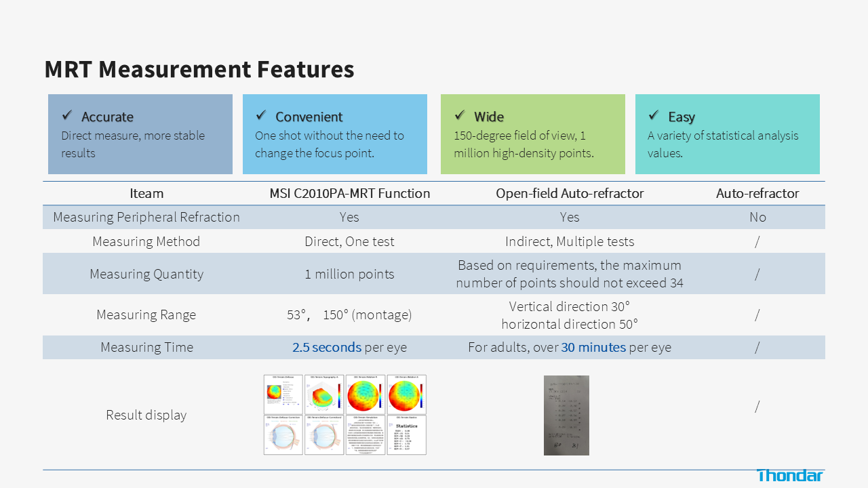This screenshot has width=868, height=488.
Task: Click the checkmark beside Easy
Action: (654, 116)
